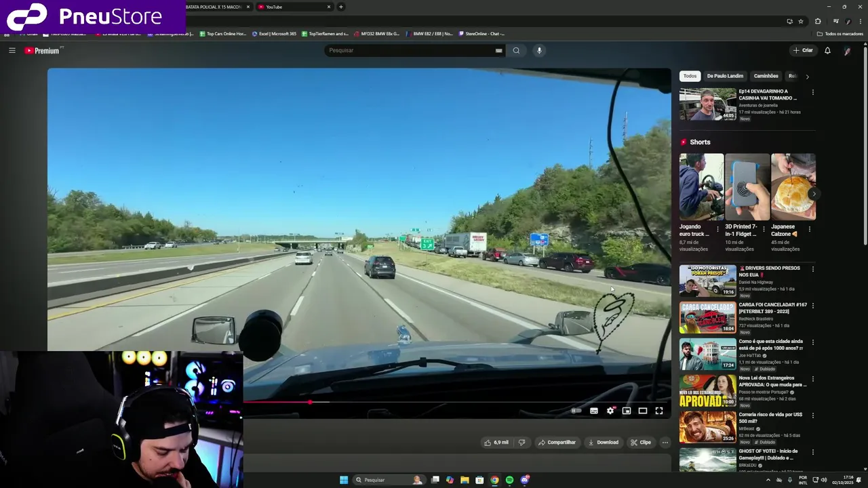The height and width of the screenshot is (488, 868).
Task: Enter fullscreen in the video player
Action: pyautogui.click(x=659, y=411)
